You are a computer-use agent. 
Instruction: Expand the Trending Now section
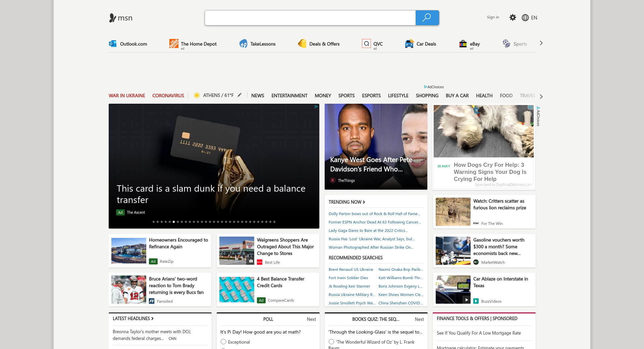point(347,202)
